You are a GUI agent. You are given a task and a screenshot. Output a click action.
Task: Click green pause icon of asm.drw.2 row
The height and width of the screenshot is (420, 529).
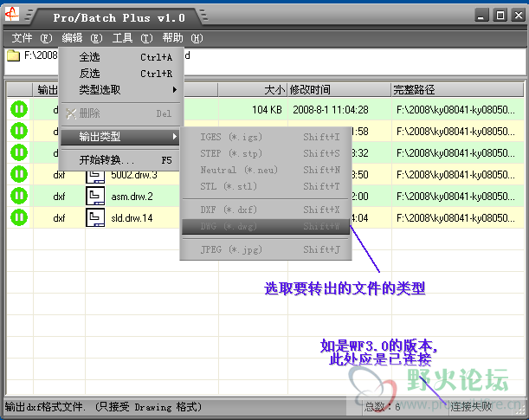(19, 196)
